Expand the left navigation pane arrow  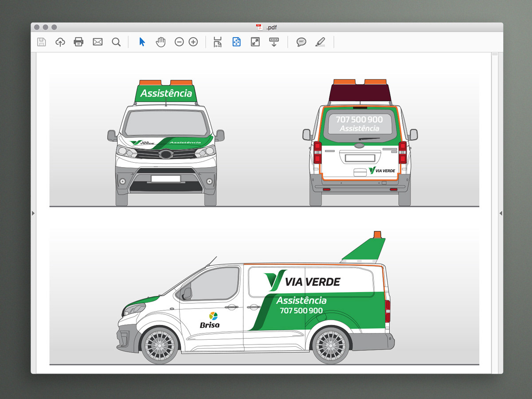pos(33,213)
